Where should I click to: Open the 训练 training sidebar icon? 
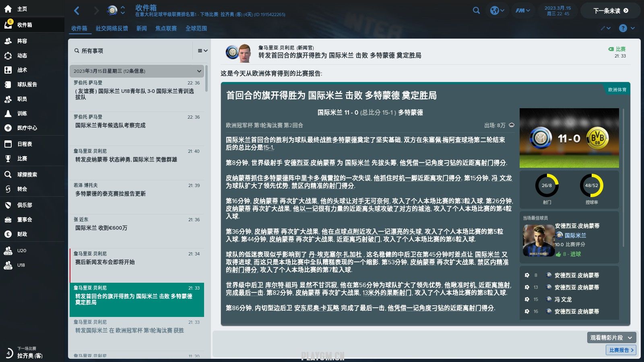point(8,113)
